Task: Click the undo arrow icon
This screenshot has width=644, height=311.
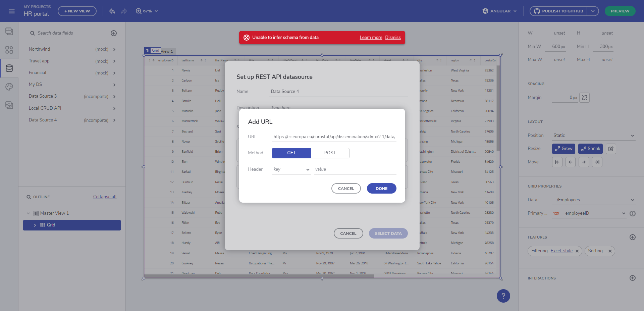Action: [112, 11]
